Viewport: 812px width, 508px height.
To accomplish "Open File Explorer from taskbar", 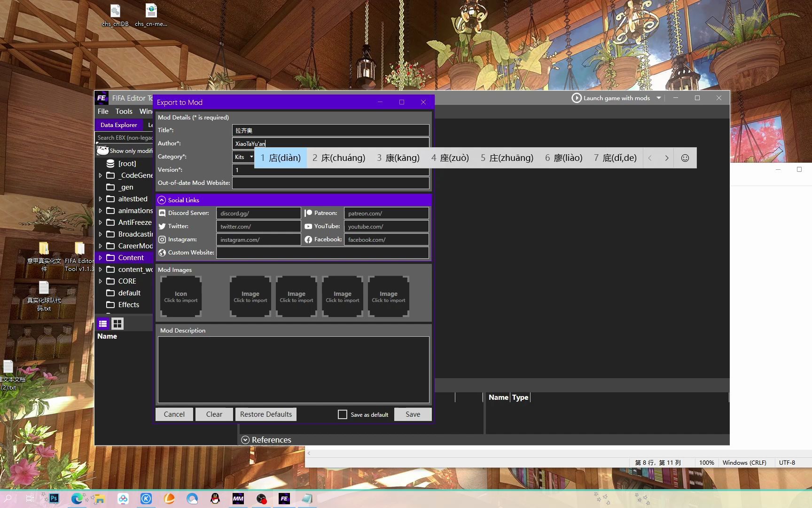I will (x=100, y=499).
